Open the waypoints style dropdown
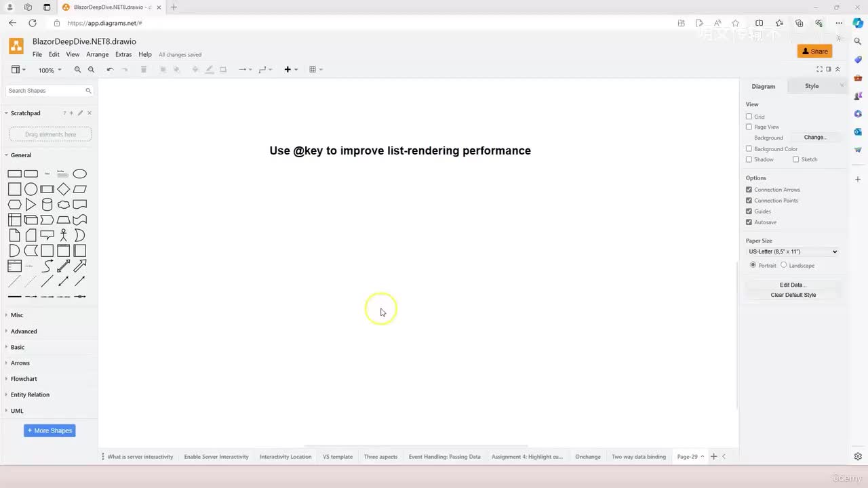 (265, 69)
